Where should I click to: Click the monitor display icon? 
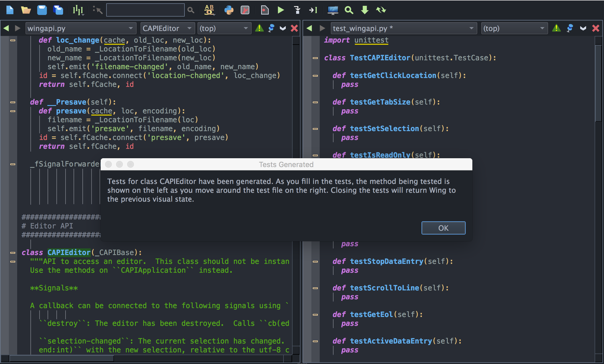click(333, 10)
